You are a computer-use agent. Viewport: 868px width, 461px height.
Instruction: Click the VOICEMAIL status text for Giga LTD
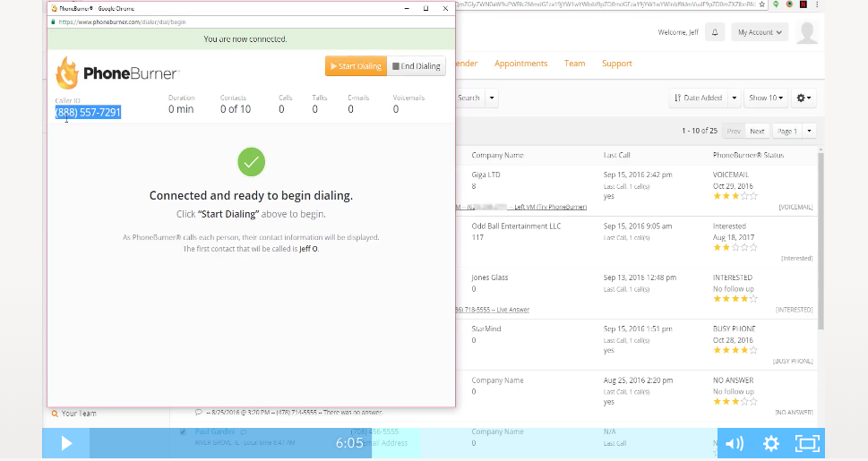point(731,175)
